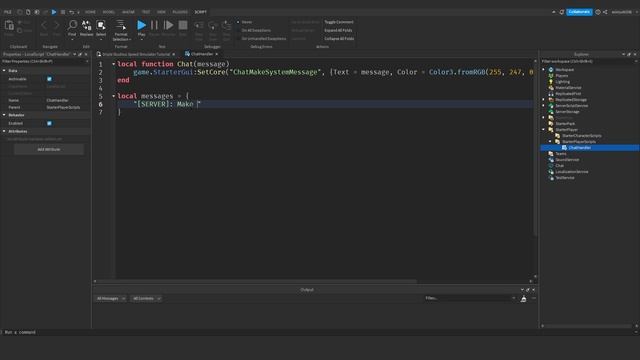Switch to the MODEL ribbon tab

pyautogui.click(x=109, y=12)
